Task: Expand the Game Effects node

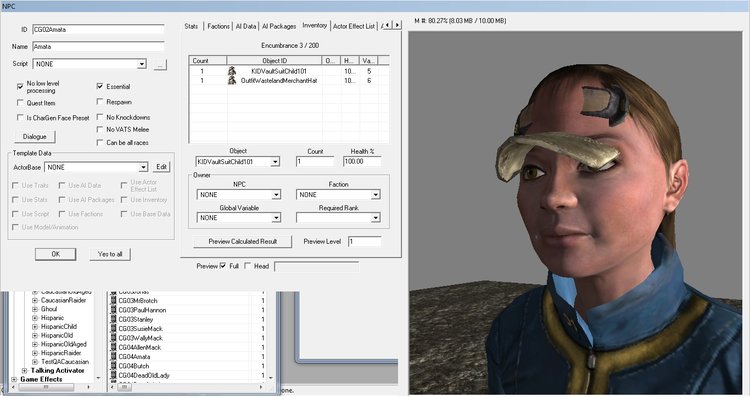Action: tap(14, 379)
